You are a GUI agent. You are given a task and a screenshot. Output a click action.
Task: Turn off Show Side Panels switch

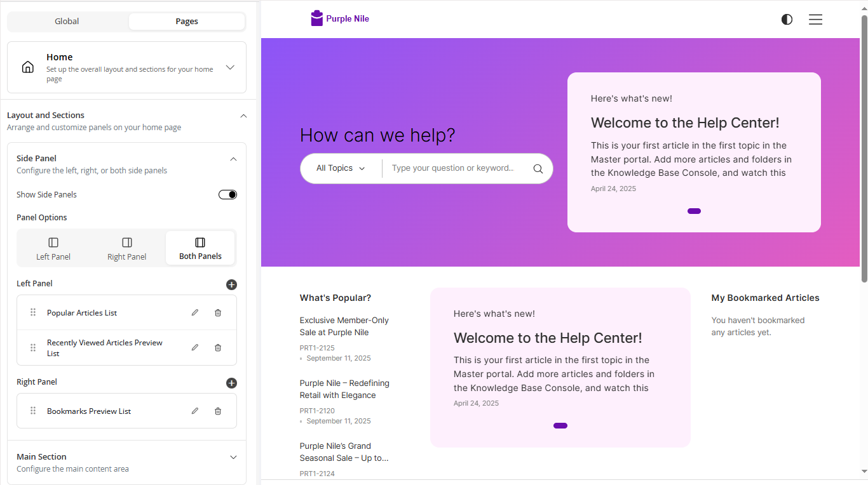pyautogui.click(x=227, y=194)
